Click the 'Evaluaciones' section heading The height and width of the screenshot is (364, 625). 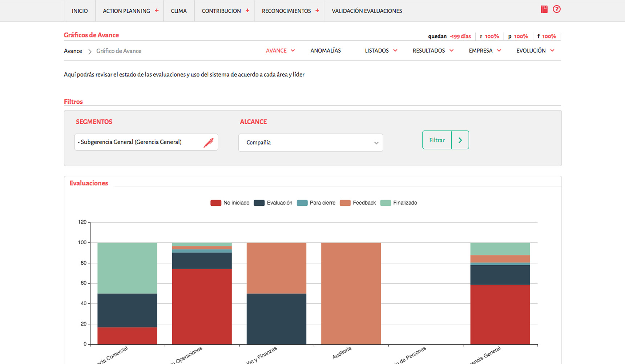(x=89, y=183)
